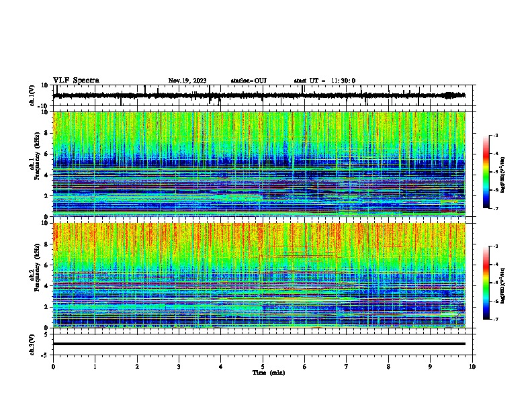Click the time axis tick label "8"
532x411 pixels.
tap(388, 367)
